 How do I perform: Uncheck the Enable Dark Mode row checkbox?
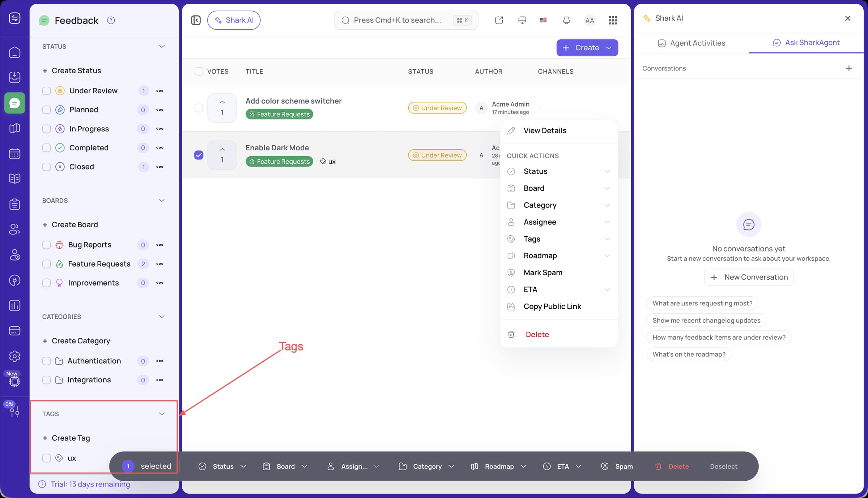click(199, 155)
